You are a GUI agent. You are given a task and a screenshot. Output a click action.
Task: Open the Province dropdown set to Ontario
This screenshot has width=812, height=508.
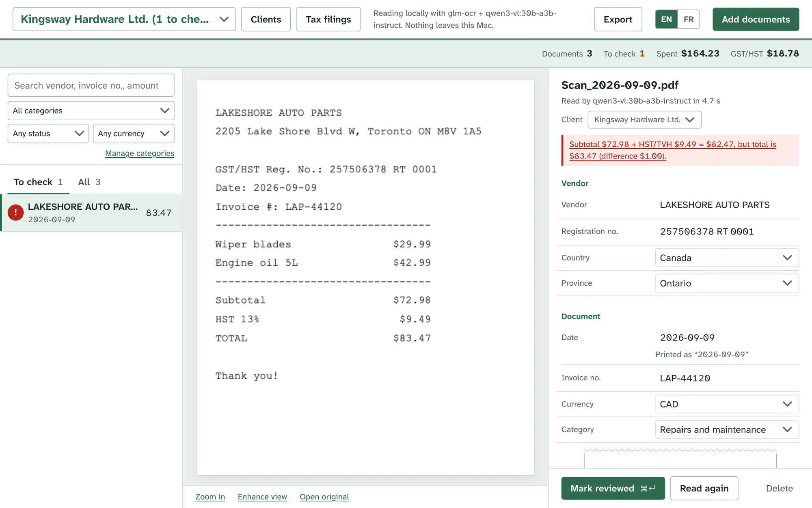click(727, 283)
